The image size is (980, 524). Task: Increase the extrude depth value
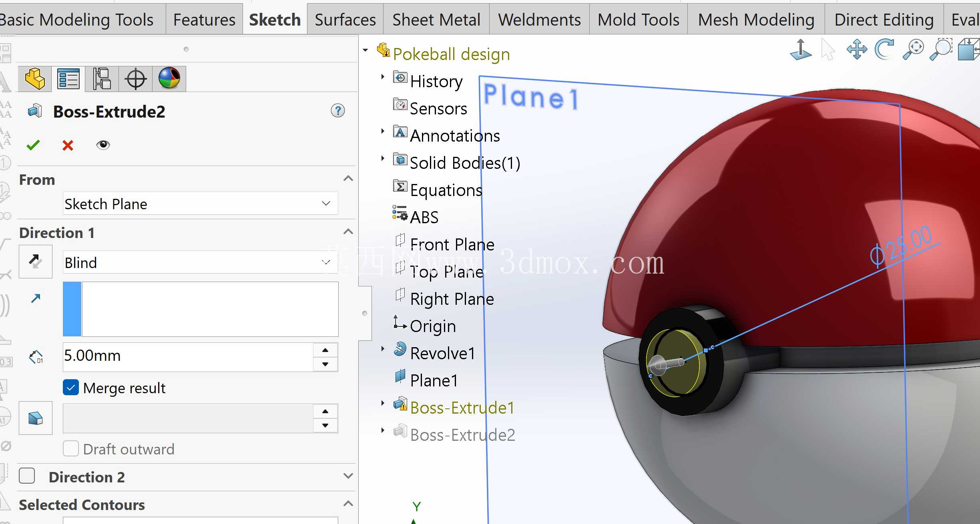[x=325, y=350]
